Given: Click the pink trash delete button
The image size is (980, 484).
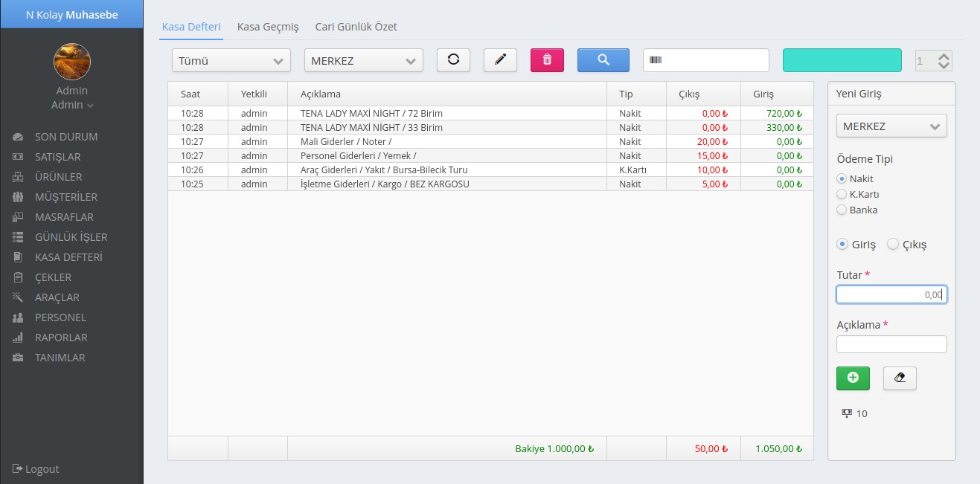Looking at the screenshot, I should [x=547, y=60].
